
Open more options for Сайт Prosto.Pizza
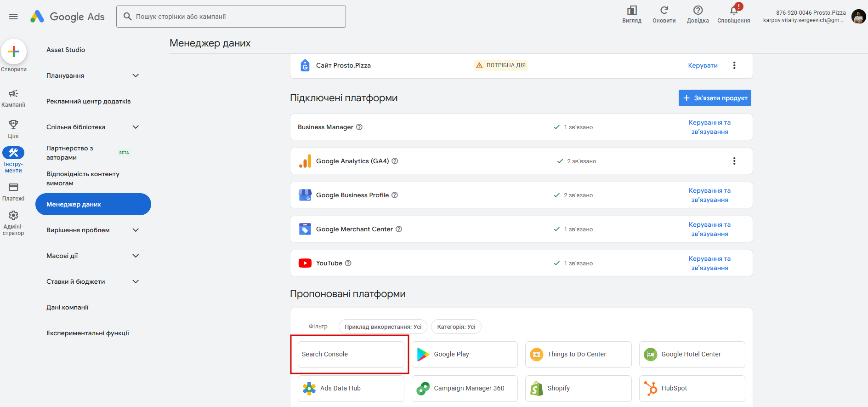(x=734, y=65)
